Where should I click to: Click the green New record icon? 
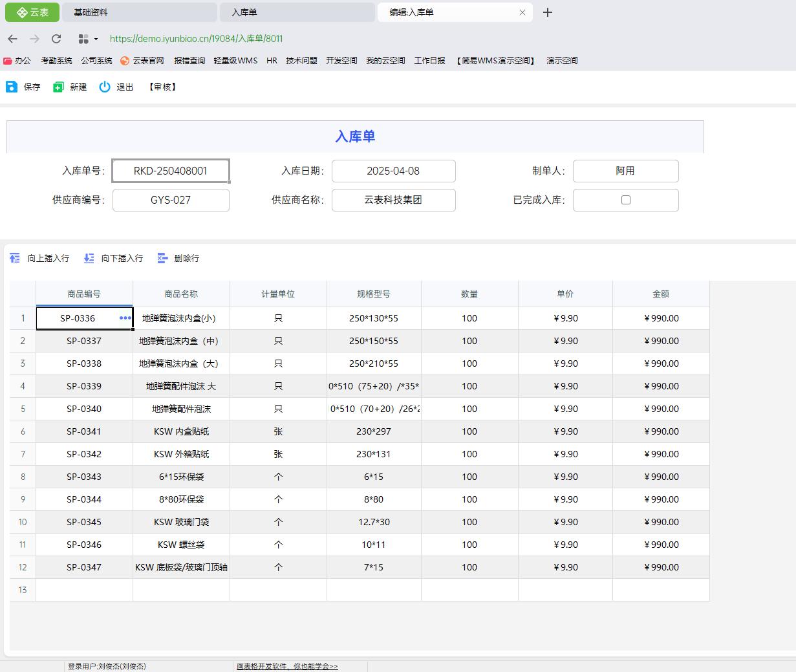pyautogui.click(x=58, y=87)
